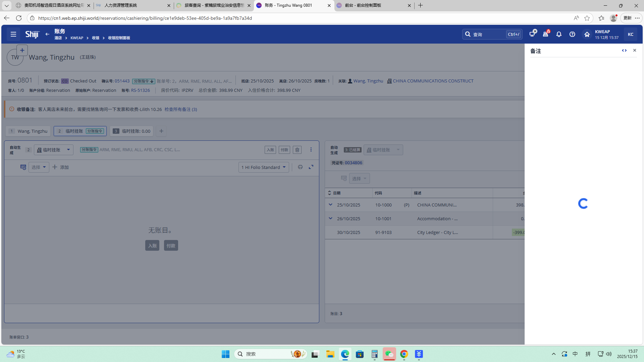The height and width of the screenshot is (362, 644).
Task: Open the help question mark icon
Action: pyautogui.click(x=572, y=34)
